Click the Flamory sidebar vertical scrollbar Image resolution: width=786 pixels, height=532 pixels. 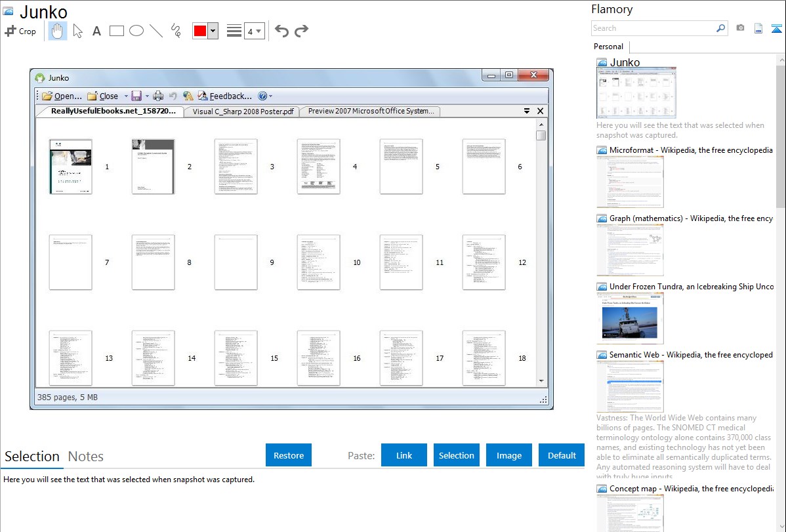click(781, 135)
